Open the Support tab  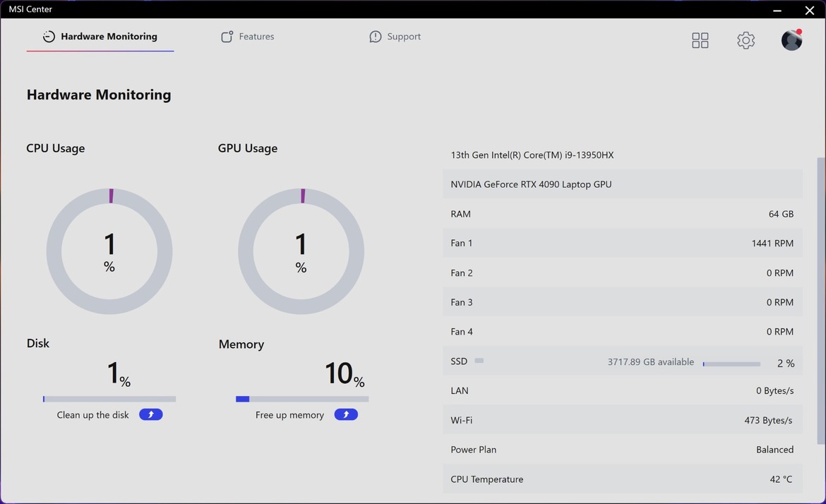(x=395, y=36)
